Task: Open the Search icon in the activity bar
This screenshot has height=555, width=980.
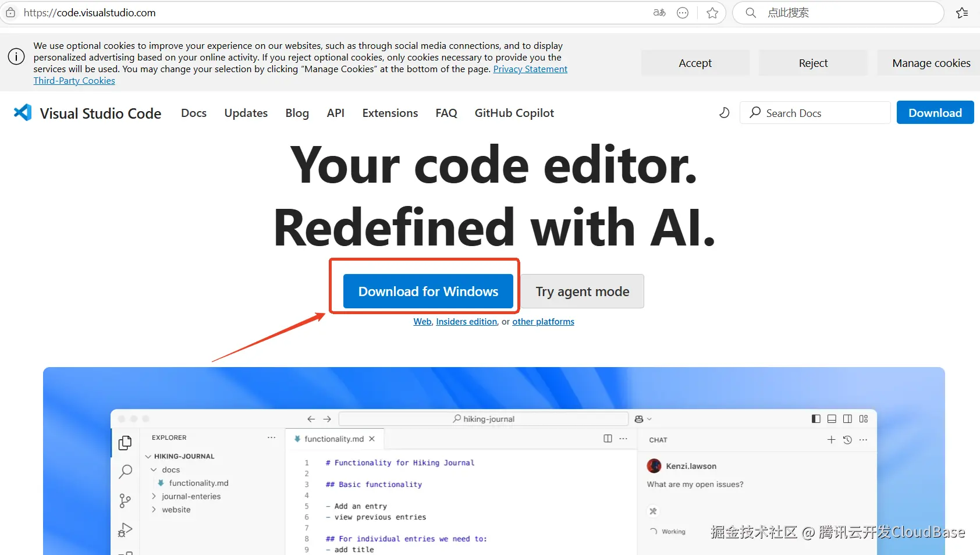Action: [125, 471]
